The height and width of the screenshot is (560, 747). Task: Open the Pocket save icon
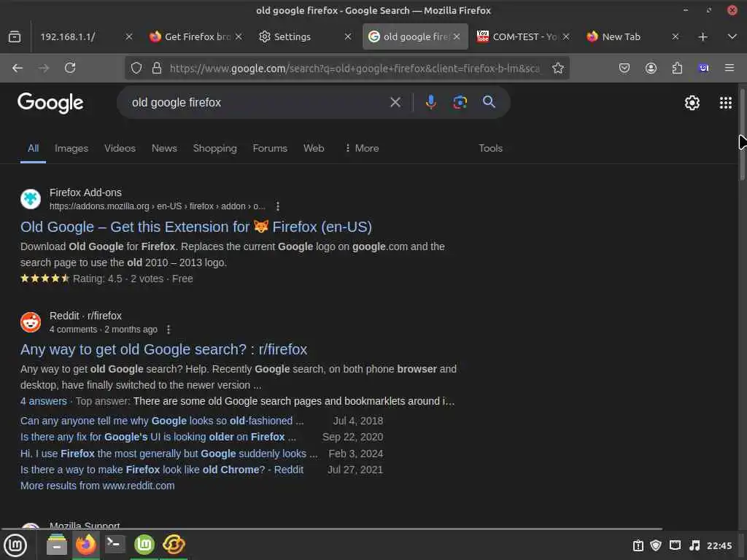coord(624,68)
